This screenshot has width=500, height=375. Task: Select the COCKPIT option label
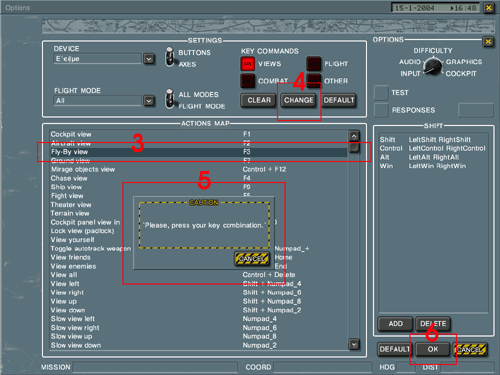[461, 74]
